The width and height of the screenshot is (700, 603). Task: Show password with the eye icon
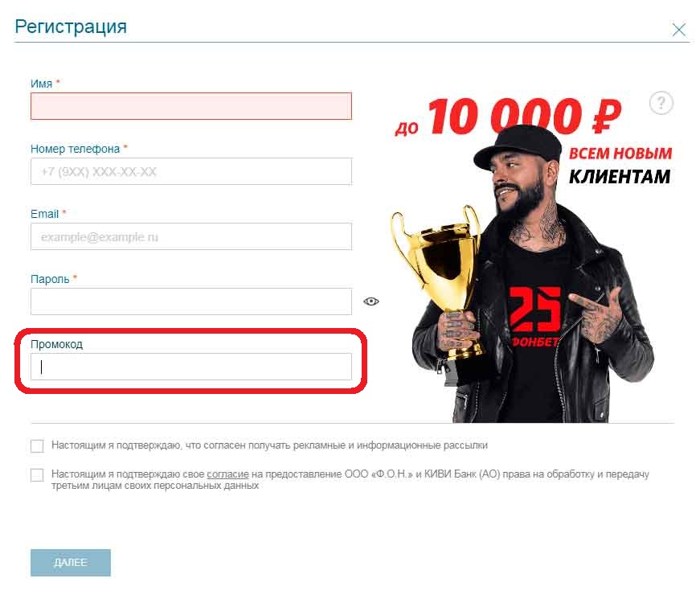pos(371,301)
